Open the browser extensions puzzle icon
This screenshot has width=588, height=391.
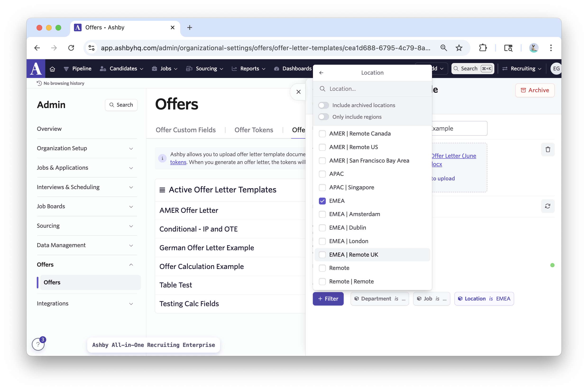coord(483,48)
